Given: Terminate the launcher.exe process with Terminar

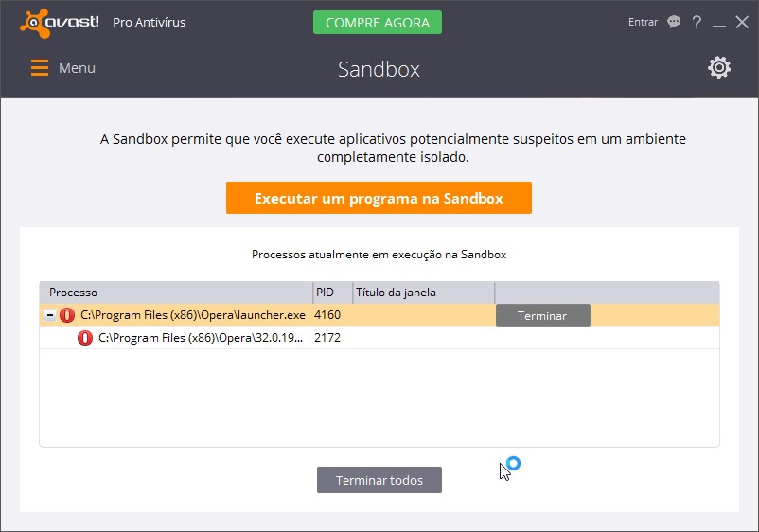Looking at the screenshot, I should point(543,315).
